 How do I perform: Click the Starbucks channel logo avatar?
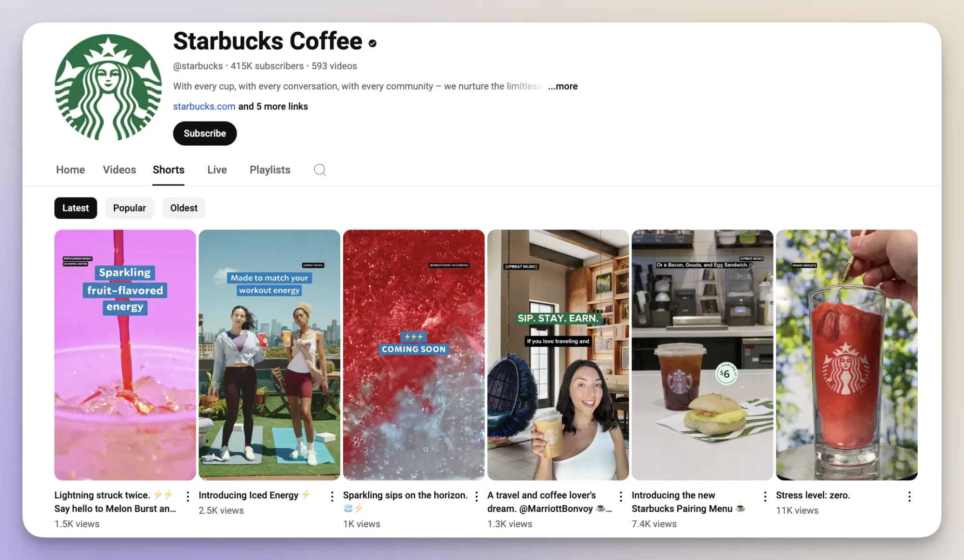pyautogui.click(x=108, y=87)
